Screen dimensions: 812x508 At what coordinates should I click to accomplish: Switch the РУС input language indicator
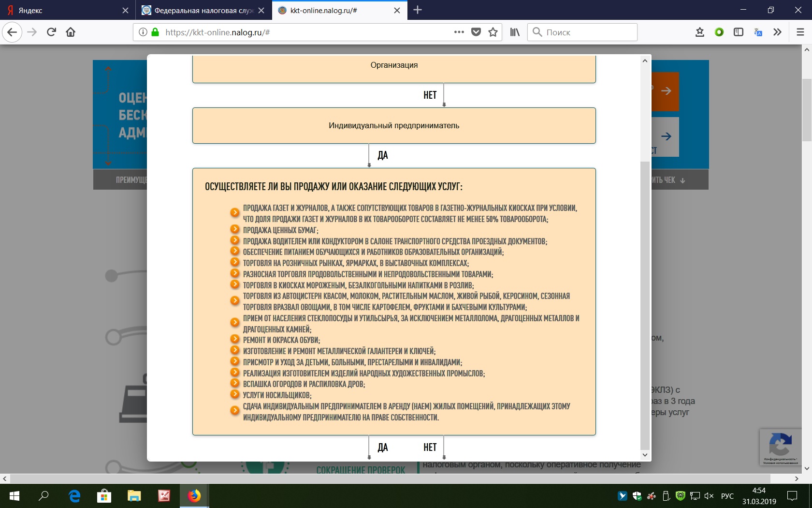click(727, 496)
